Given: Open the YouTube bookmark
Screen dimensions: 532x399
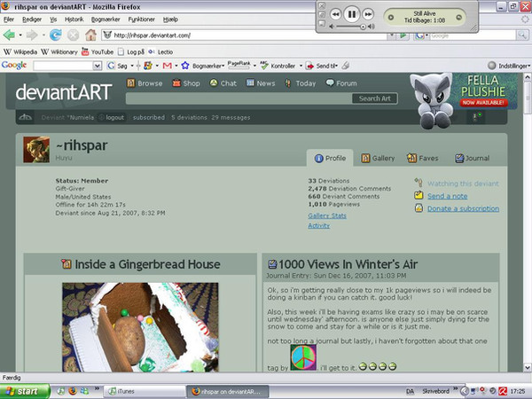Looking at the screenshot, I should (x=98, y=52).
